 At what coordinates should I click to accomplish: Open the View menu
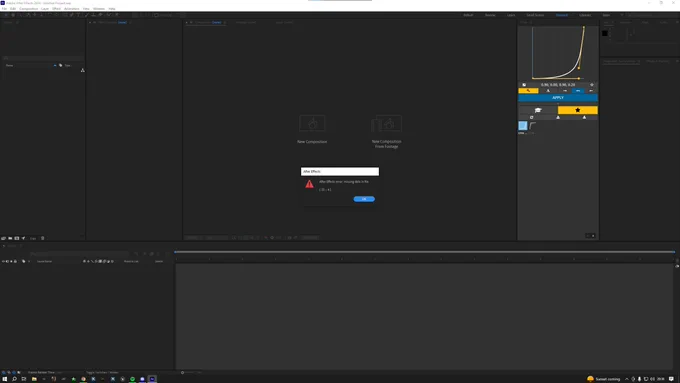[x=86, y=9]
